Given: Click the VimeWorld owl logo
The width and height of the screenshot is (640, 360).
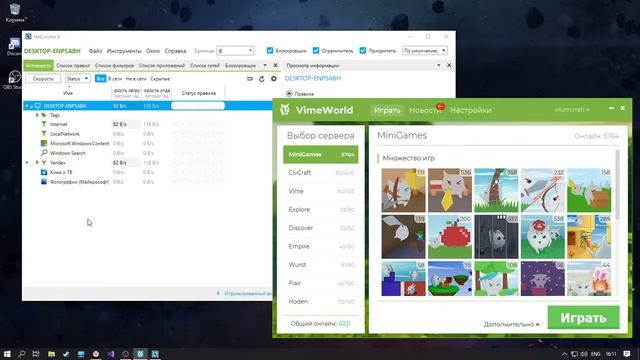Looking at the screenshot, I should coord(285,110).
